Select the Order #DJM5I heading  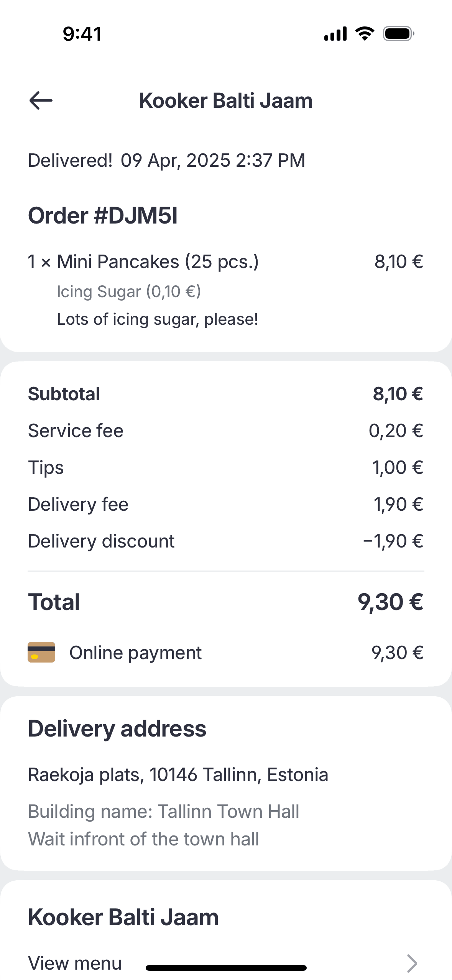103,215
